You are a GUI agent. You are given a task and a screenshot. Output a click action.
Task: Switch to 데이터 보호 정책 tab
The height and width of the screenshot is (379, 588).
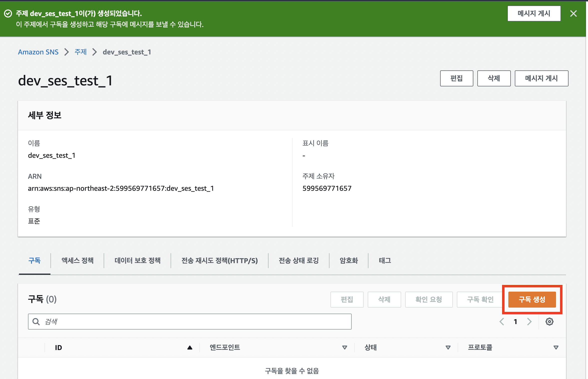[x=137, y=261]
